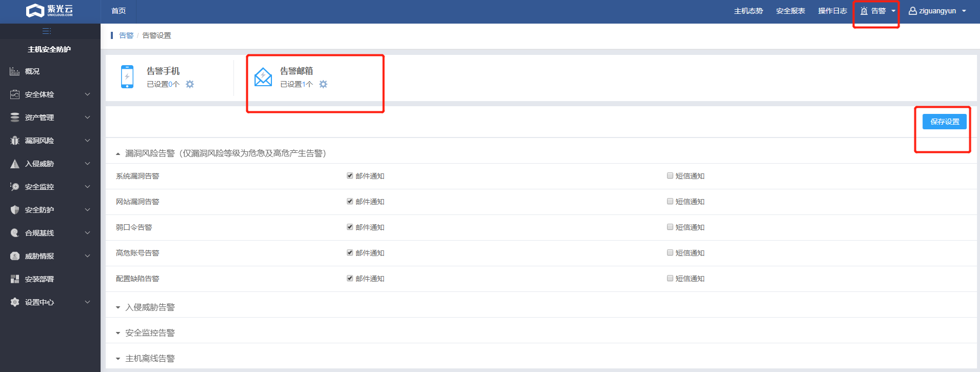
Task: Expand 威胁情报 sidebar chevron
Action: [x=87, y=256]
